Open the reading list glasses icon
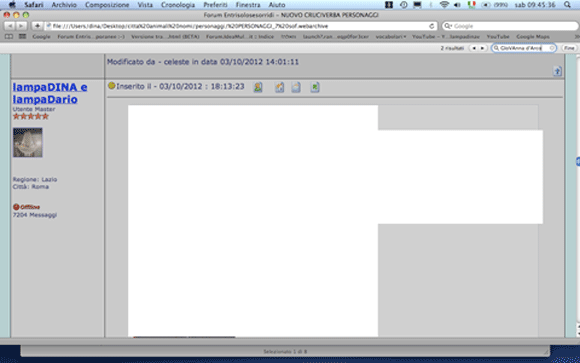The height and width of the screenshot is (363, 580). pos(9,37)
